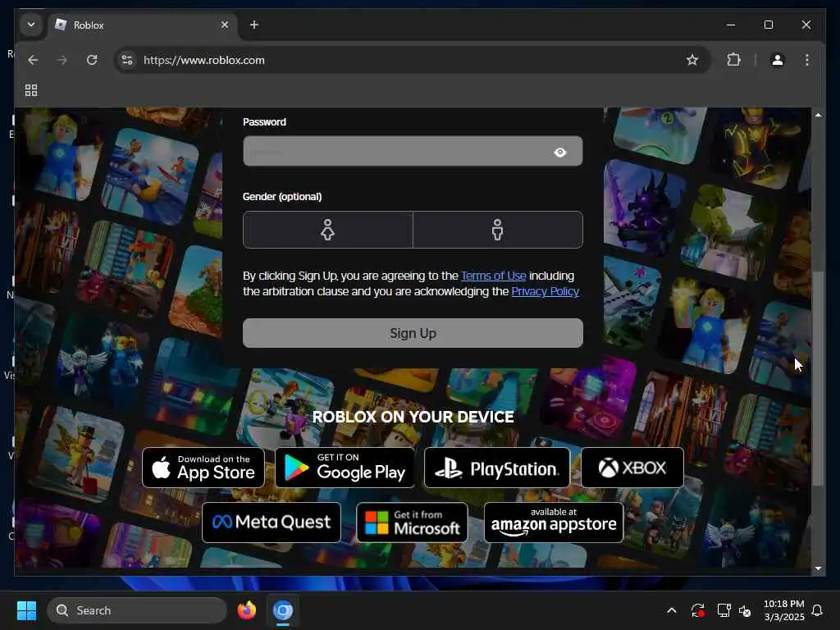Click the Password input field
The image size is (840, 630).
pos(413,152)
